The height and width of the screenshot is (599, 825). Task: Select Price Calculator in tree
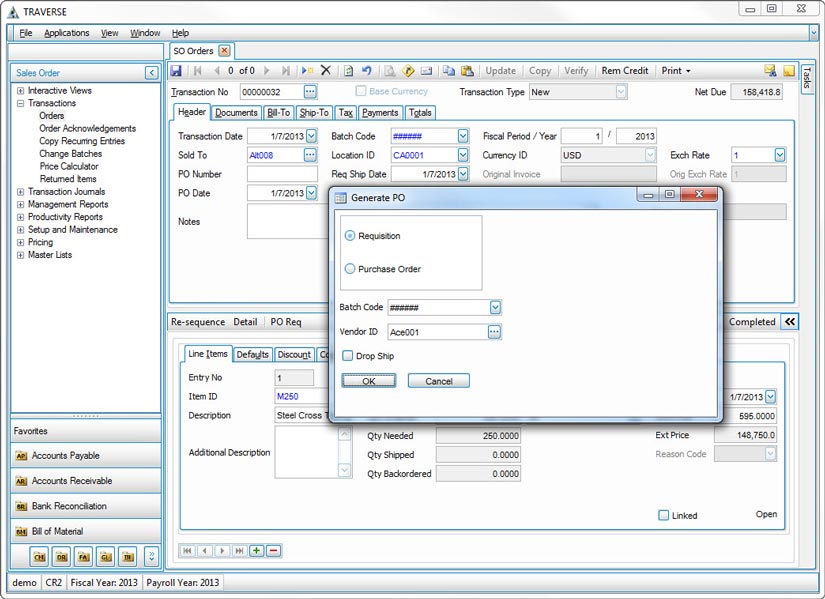(x=69, y=166)
